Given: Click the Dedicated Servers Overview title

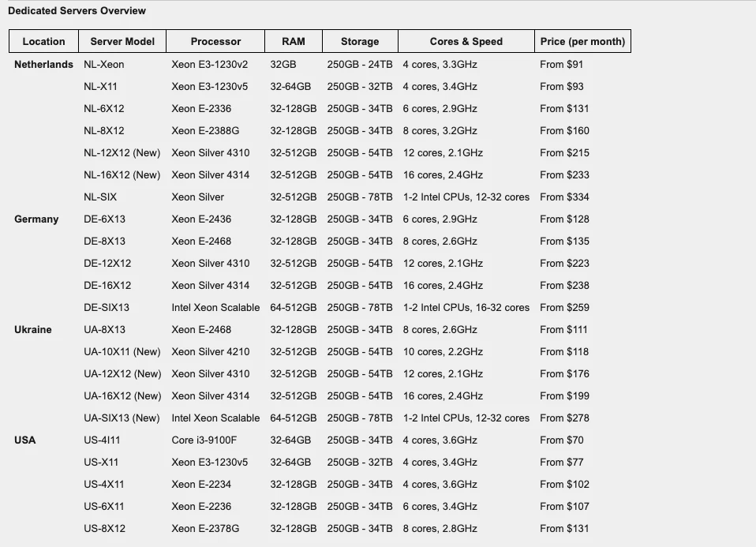Looking at the screenshot, I should 77,11.
